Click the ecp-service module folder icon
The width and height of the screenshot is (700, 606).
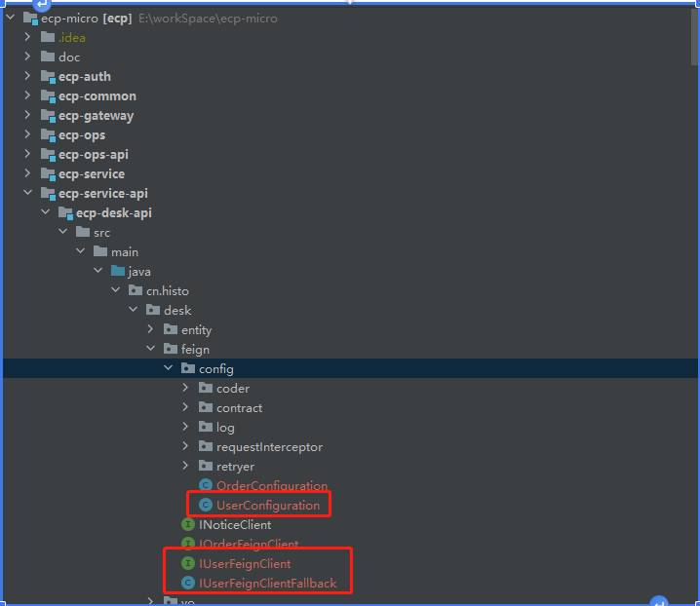tap(48, 174)
